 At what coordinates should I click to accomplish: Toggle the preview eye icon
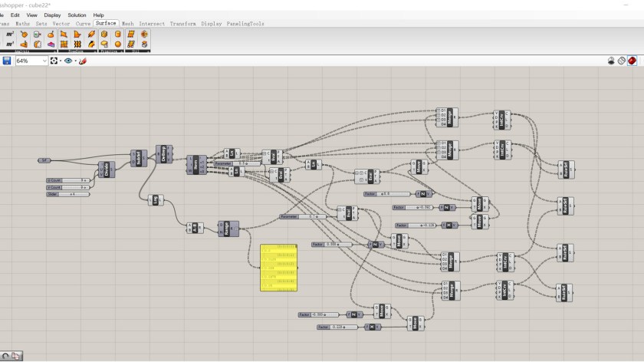point(68,61)
